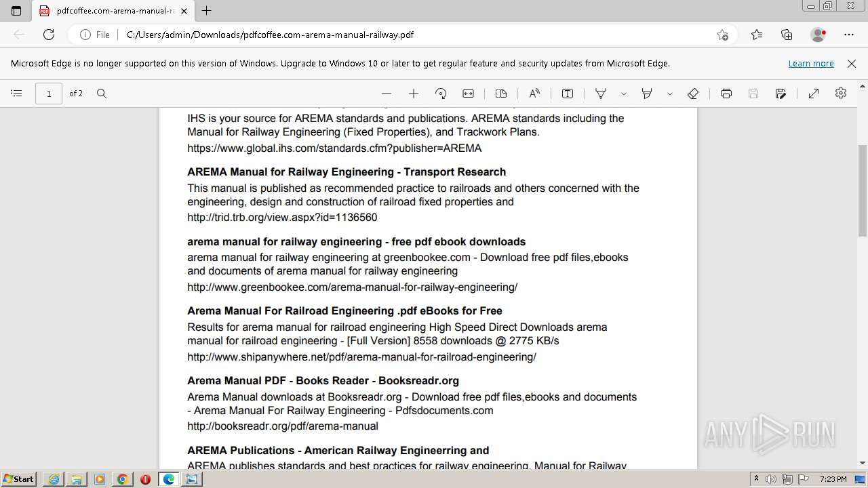Dismiss the Edge unsupported notification bar
This screenshot has width=868, height=488.
(x=852, y=63)
